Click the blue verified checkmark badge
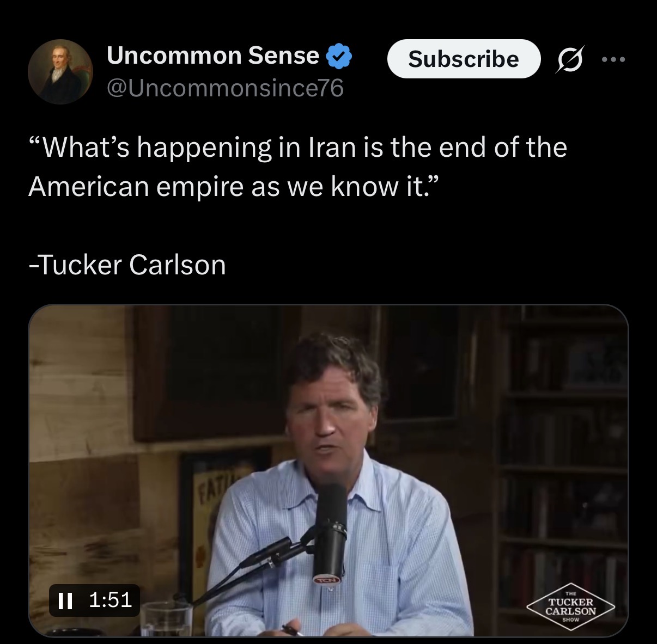Viewport: 657px width, 644px height. [338, 57]
